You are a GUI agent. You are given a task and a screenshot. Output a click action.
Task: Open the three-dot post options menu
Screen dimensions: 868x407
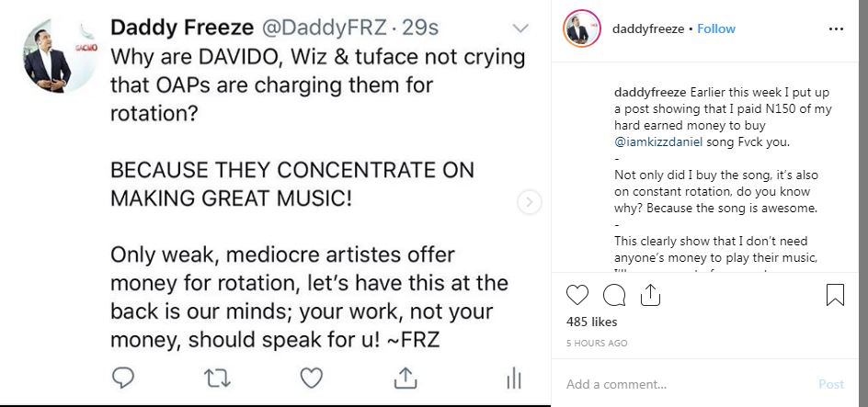click(x=836, y=29)
